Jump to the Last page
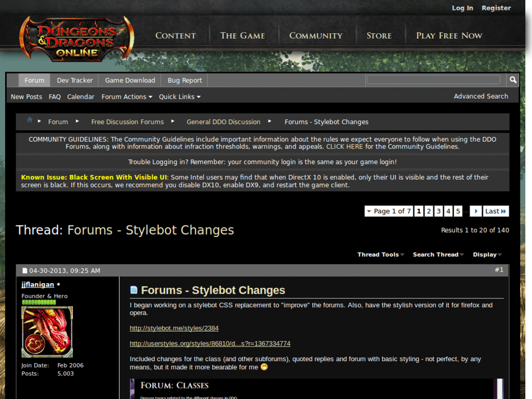The width and height of the screenshot is (532, 399). (496, 211)
